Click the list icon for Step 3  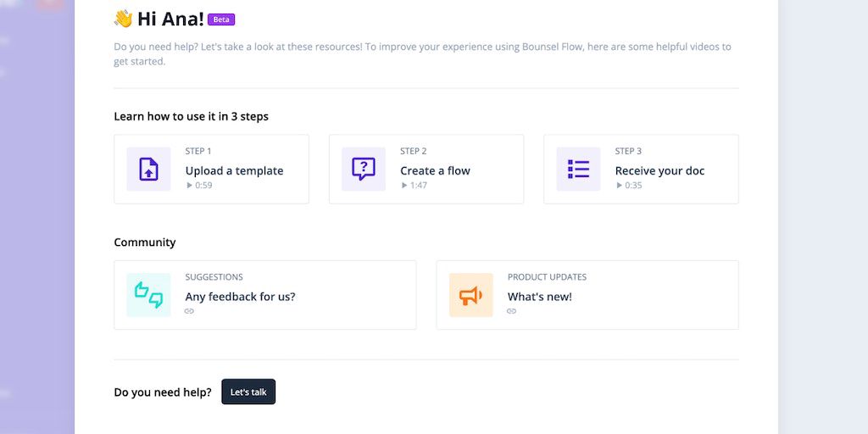click(578, 170)
